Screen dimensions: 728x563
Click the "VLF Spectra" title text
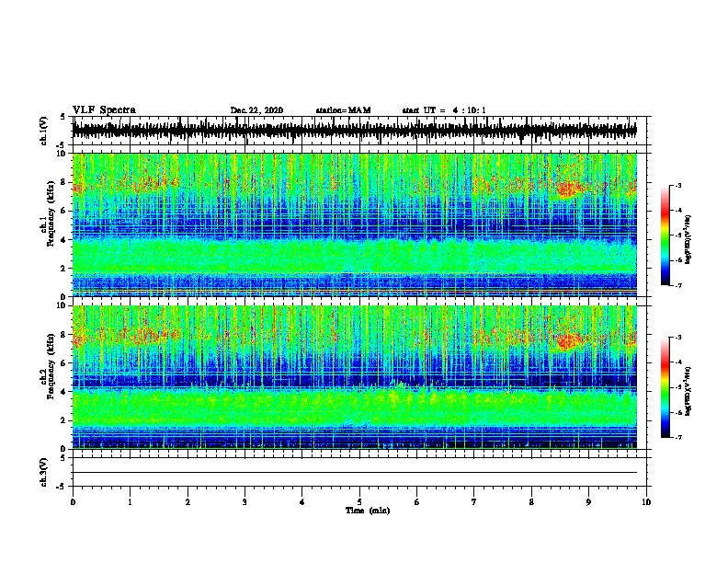point(105,109)
